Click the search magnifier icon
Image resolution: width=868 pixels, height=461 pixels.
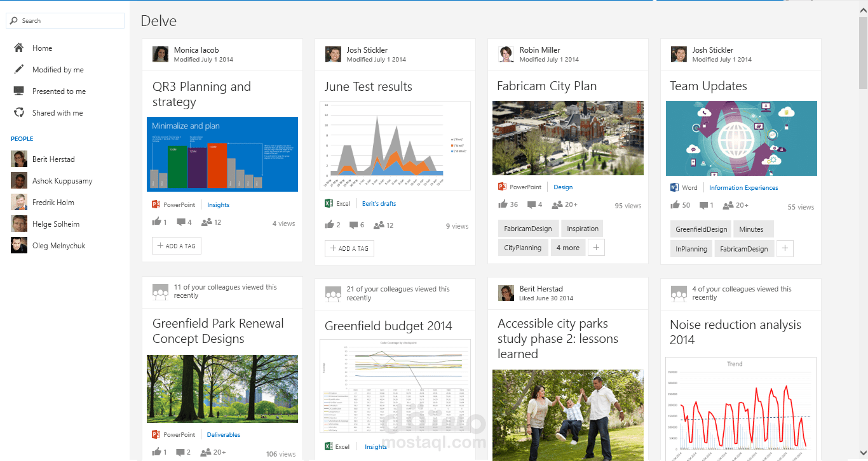tap(14, 21)
